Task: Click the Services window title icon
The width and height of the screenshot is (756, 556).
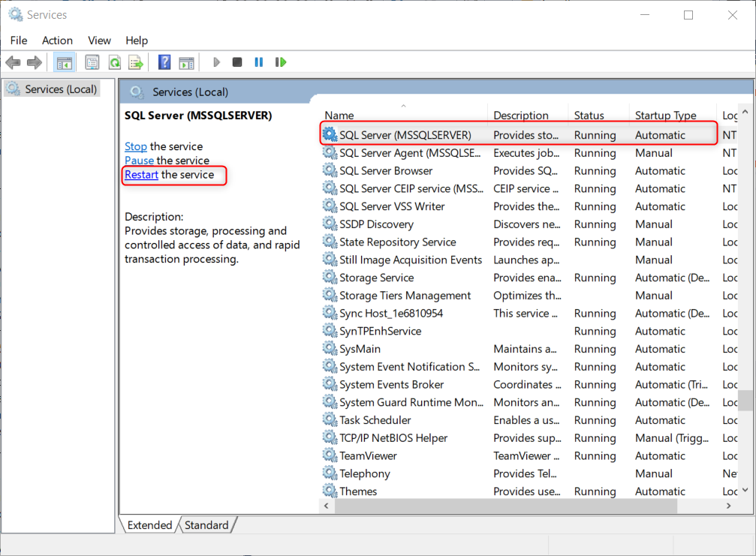Action: (16, 15)
